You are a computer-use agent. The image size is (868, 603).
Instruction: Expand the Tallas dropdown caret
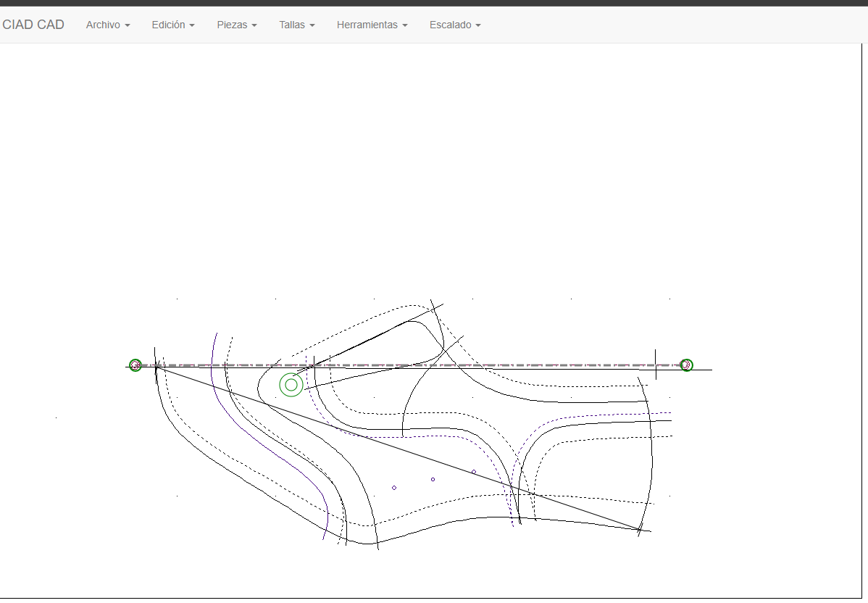pos(312,25)
